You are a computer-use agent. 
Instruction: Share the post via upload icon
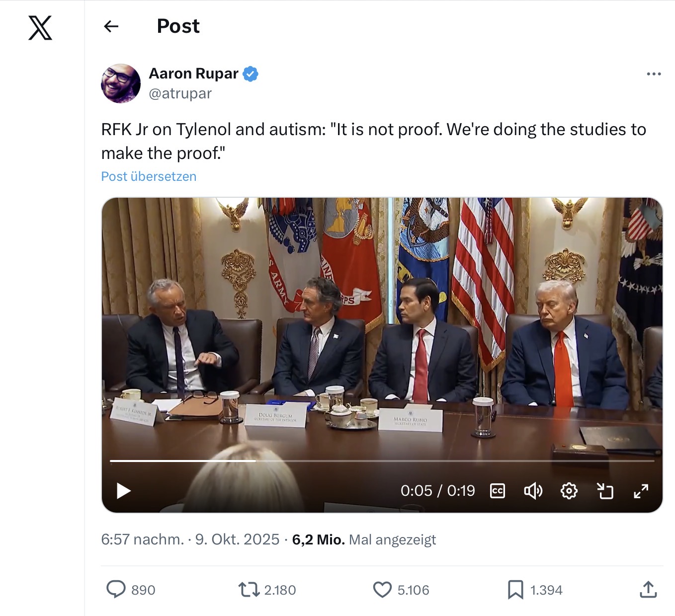tap(648, 590)
